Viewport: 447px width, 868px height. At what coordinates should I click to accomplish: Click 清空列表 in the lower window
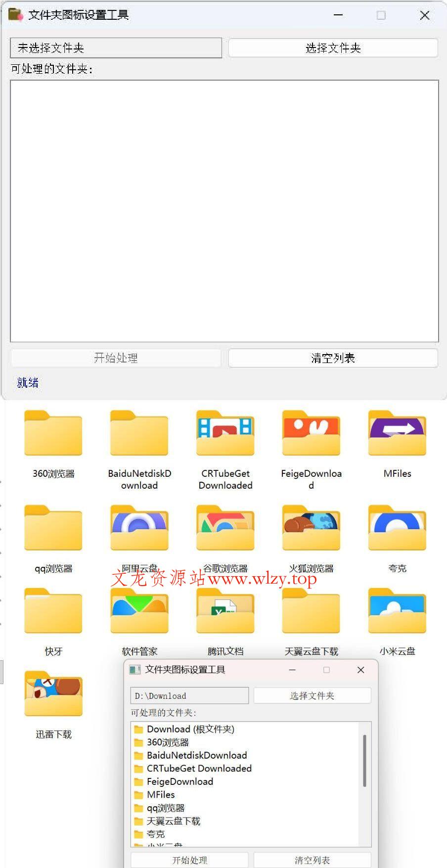[x=312, y=860]
